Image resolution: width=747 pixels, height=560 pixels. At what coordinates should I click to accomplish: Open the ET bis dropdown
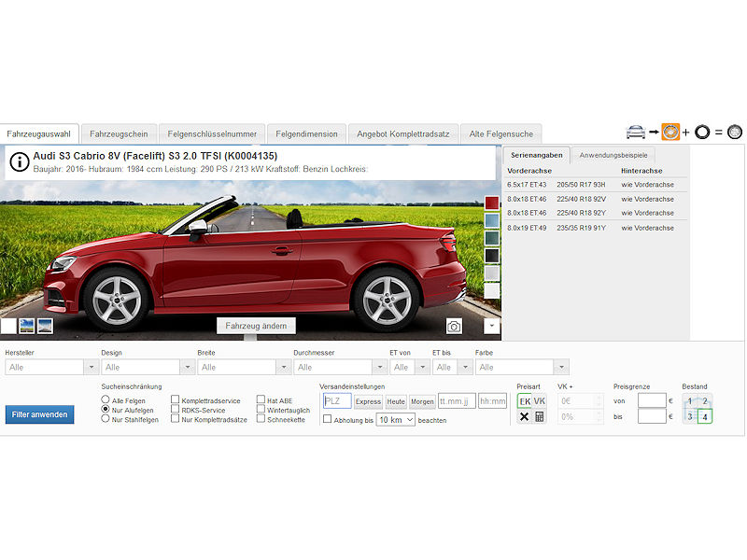pyautogui.click(x=453, y=367)
